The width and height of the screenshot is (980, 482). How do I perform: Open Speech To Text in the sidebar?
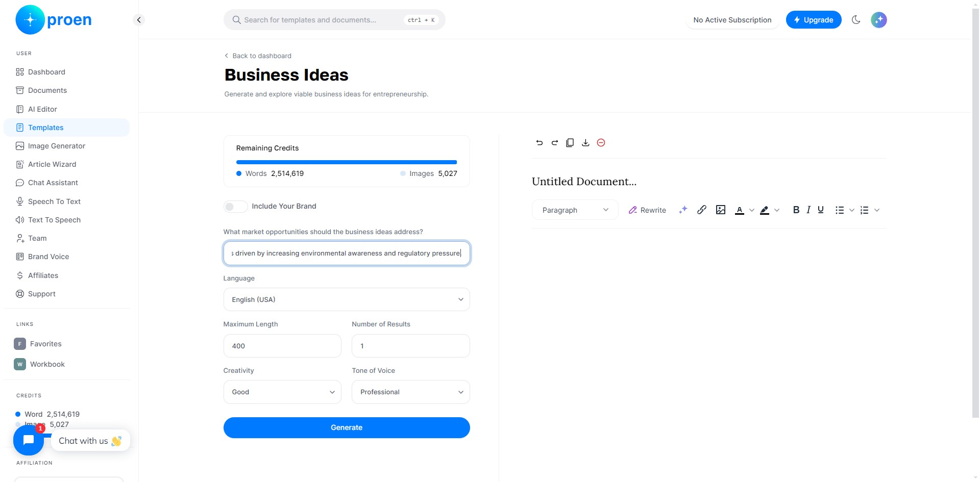coord(66,201)
